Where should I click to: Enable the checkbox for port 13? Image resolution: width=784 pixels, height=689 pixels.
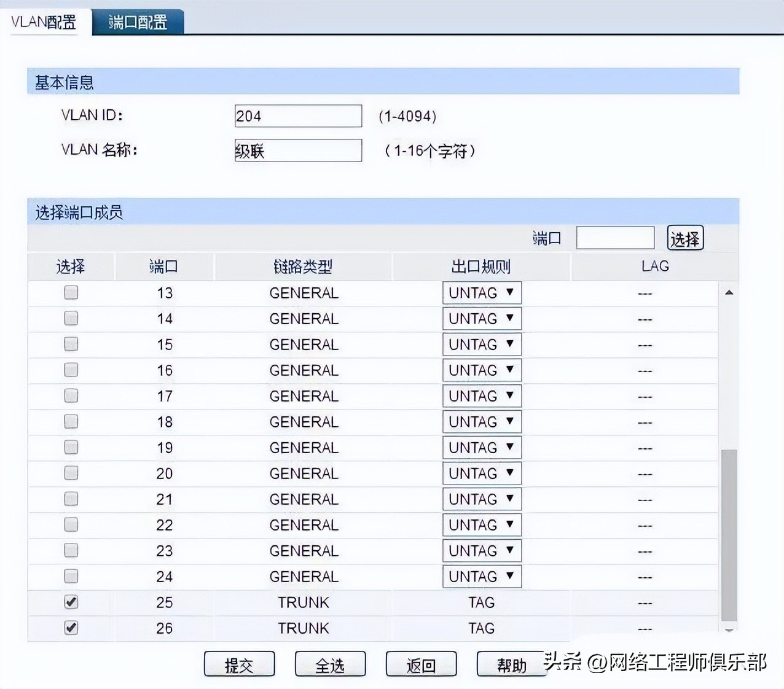(71, 292)
